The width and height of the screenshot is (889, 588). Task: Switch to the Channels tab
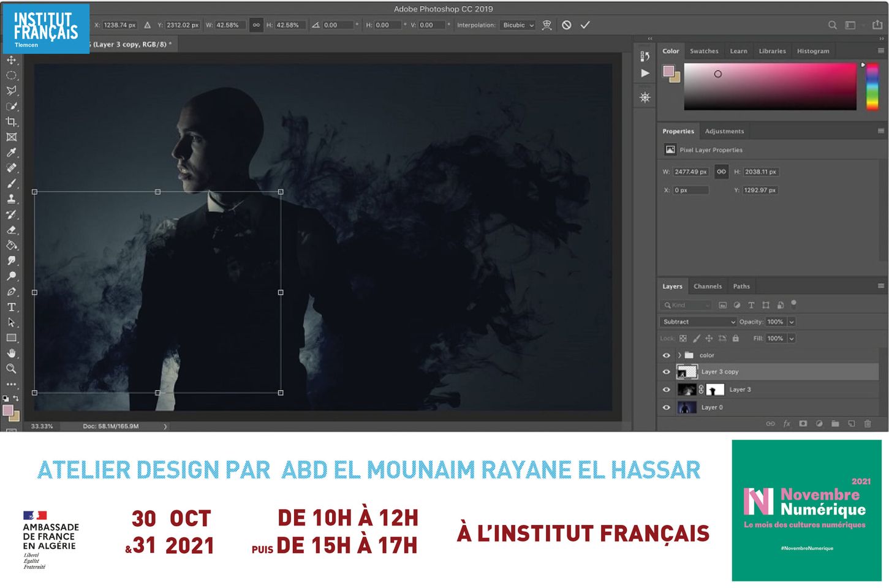(x=708, y=286)
